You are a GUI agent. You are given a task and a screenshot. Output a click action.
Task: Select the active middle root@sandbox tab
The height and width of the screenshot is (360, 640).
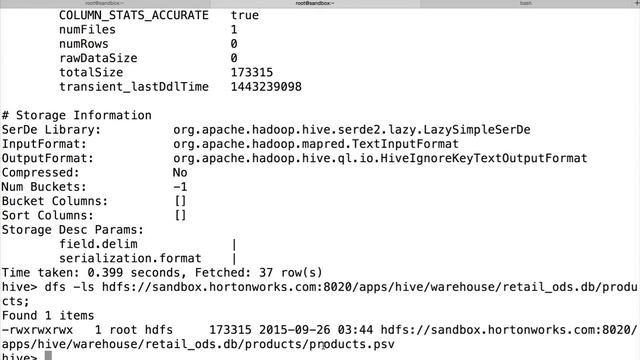coord(315,3)
